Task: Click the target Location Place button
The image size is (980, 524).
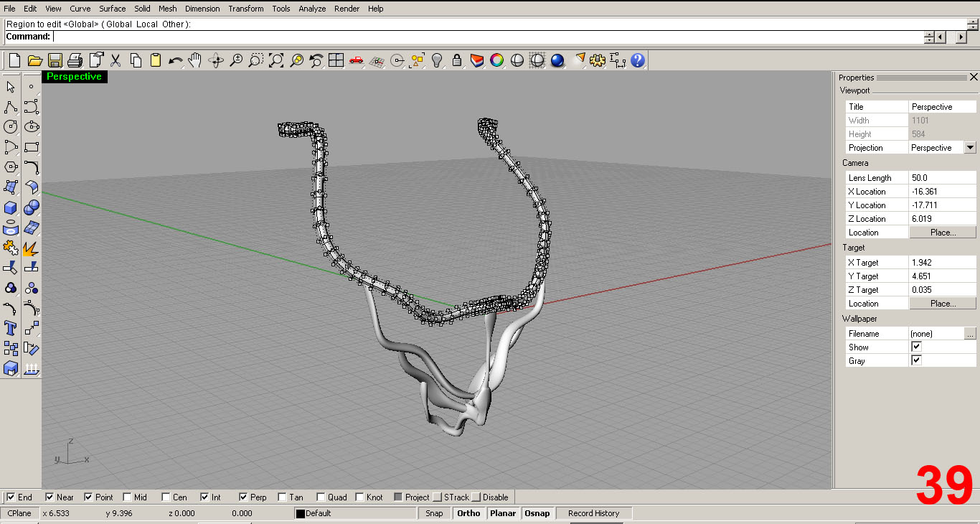Action: click(x=943, y=304)
